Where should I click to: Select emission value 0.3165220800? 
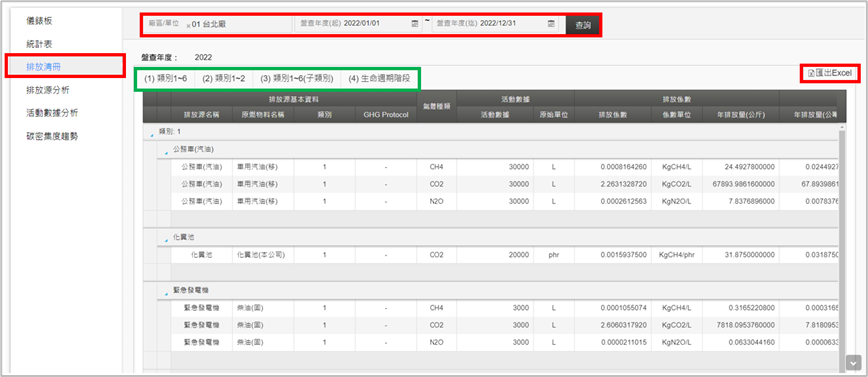pyautogui.click(x=751, y=308)
